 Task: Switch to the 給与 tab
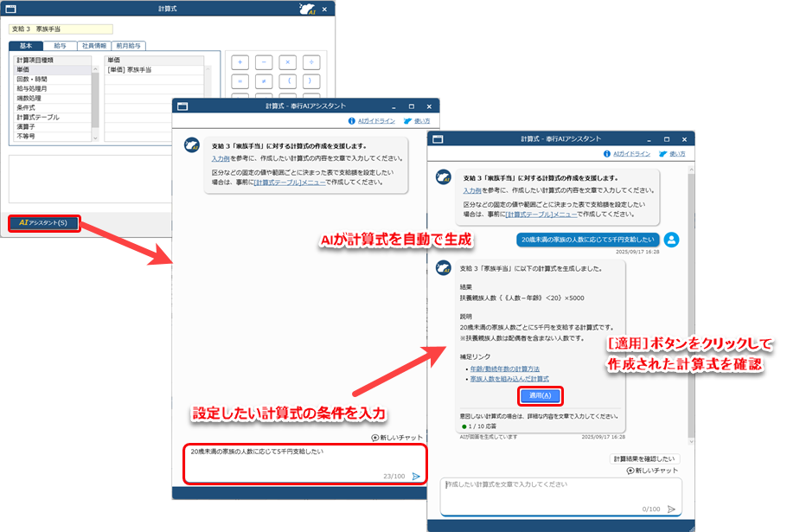click(60, 46)
